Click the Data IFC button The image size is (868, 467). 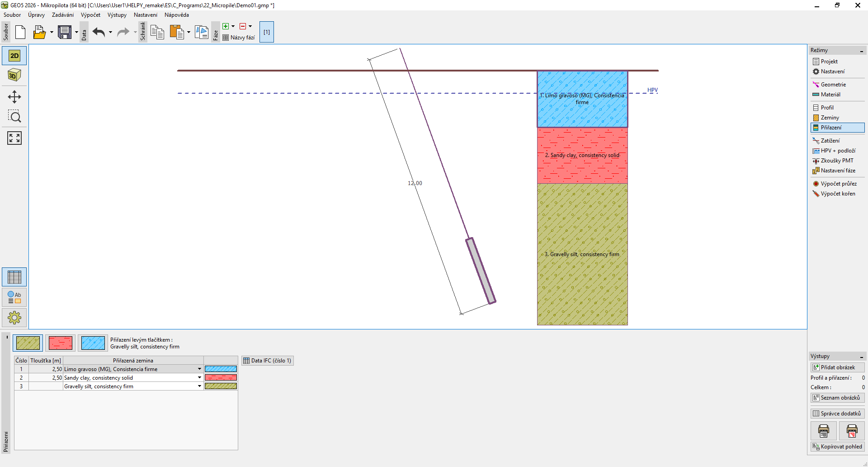267,361
